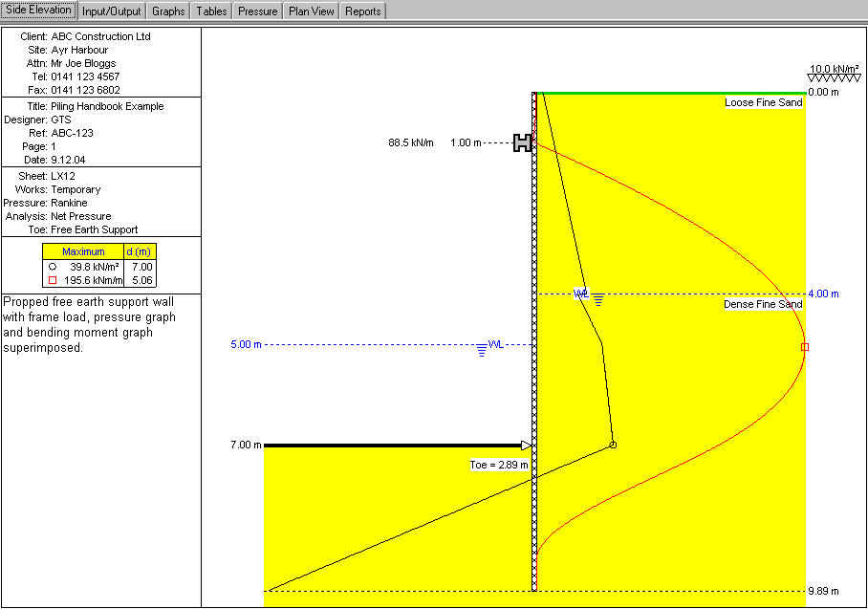Switch to the Input/Output tab

[x=112, y=11]
